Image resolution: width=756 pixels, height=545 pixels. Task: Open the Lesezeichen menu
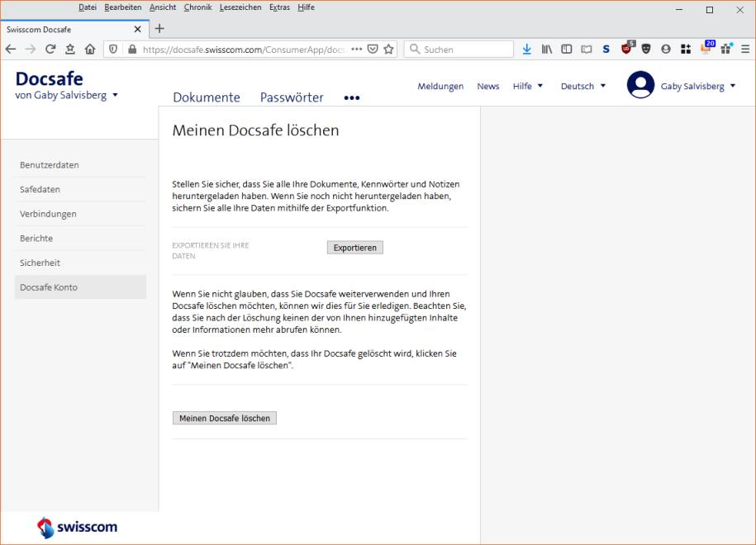(240, 7)
